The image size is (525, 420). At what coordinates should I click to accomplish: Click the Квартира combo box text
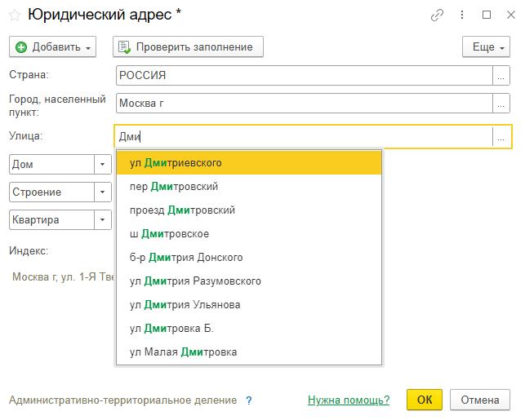[52, 219]
